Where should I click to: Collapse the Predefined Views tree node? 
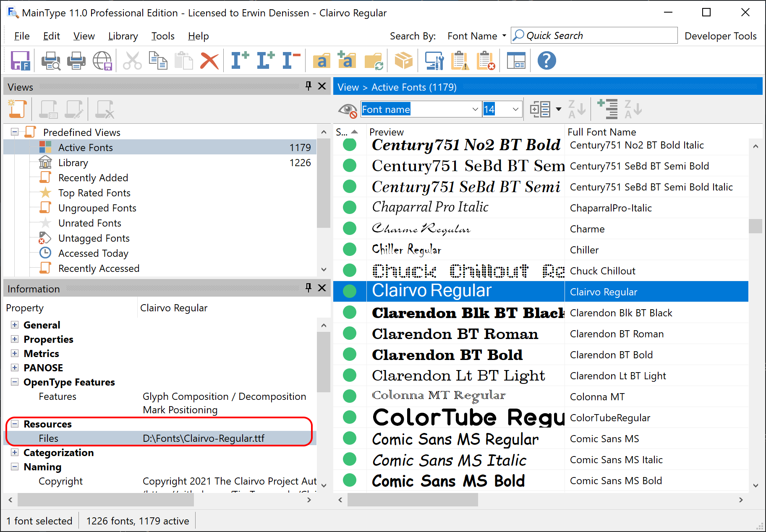[x=15, y=132]
